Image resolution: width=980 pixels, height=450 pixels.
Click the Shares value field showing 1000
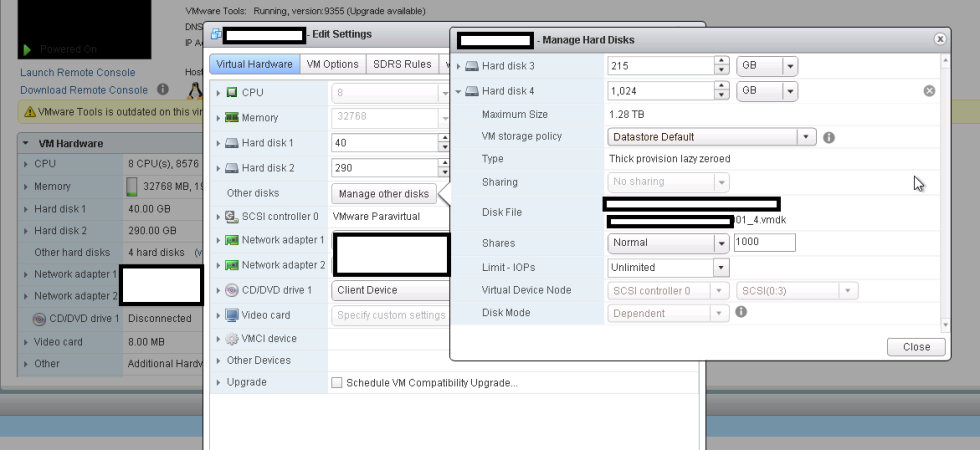tap(764, 242)
